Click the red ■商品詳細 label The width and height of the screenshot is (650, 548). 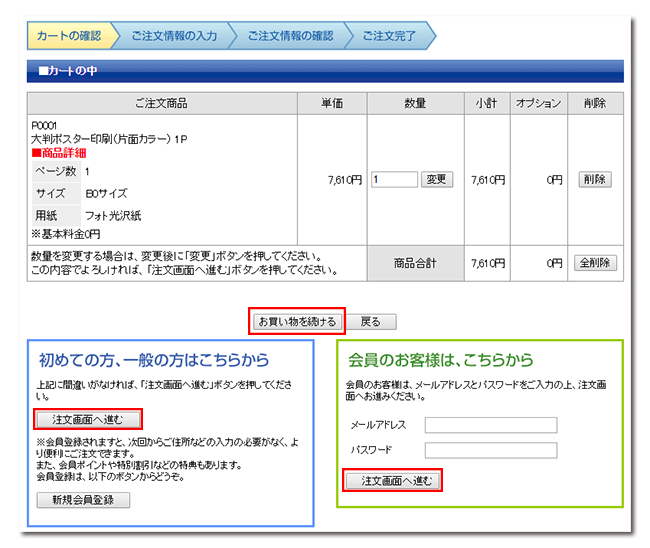(x=59, y=153)
